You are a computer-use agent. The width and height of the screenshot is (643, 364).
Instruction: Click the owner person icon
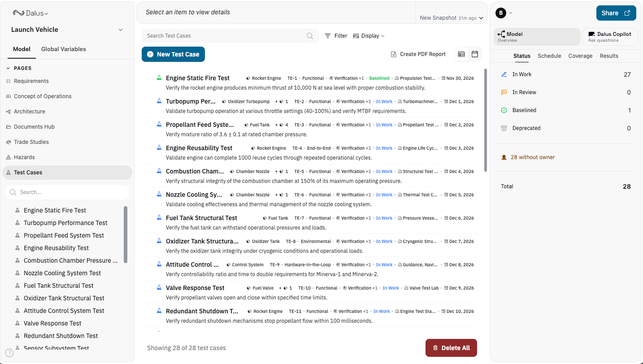coord(504,157)
